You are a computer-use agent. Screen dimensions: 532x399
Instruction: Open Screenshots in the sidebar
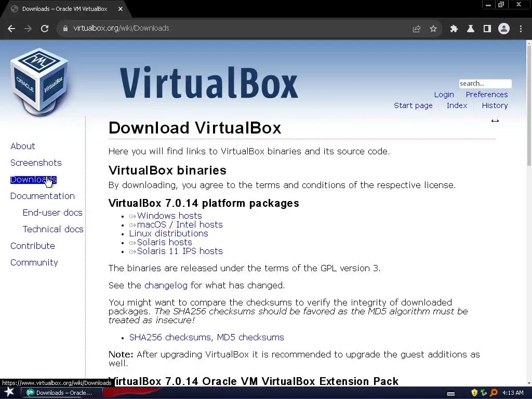click(36, 163)
